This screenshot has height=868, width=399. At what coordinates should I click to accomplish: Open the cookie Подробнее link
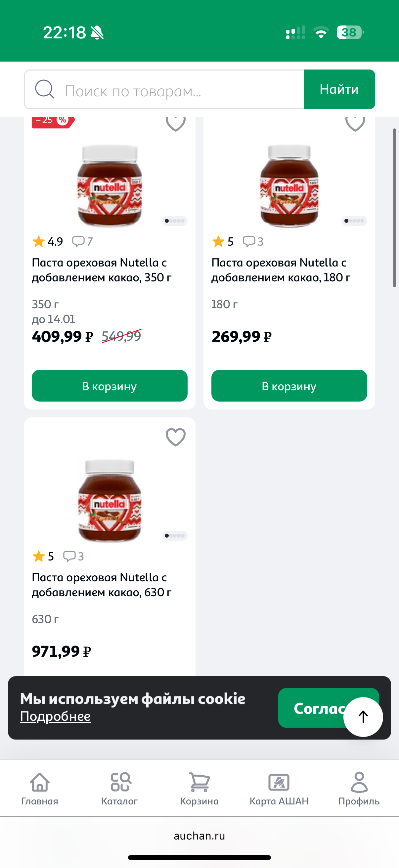(55, 716)
